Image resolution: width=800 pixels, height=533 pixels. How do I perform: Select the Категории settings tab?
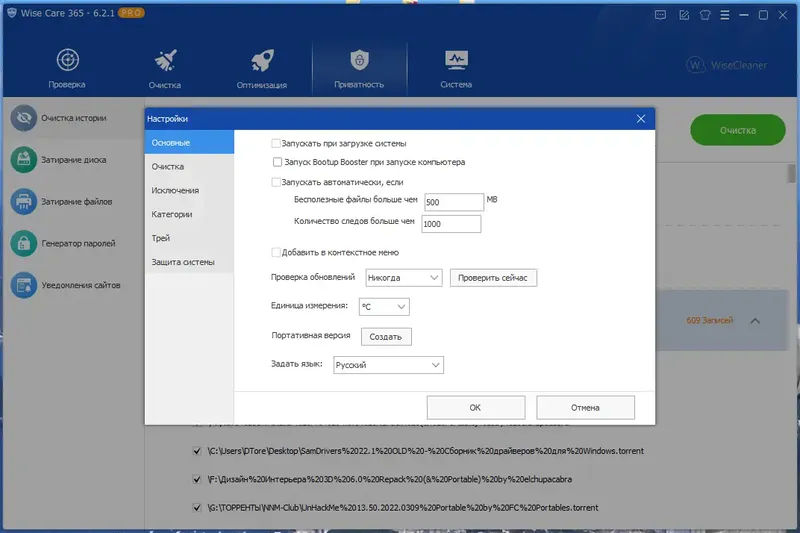189,214
